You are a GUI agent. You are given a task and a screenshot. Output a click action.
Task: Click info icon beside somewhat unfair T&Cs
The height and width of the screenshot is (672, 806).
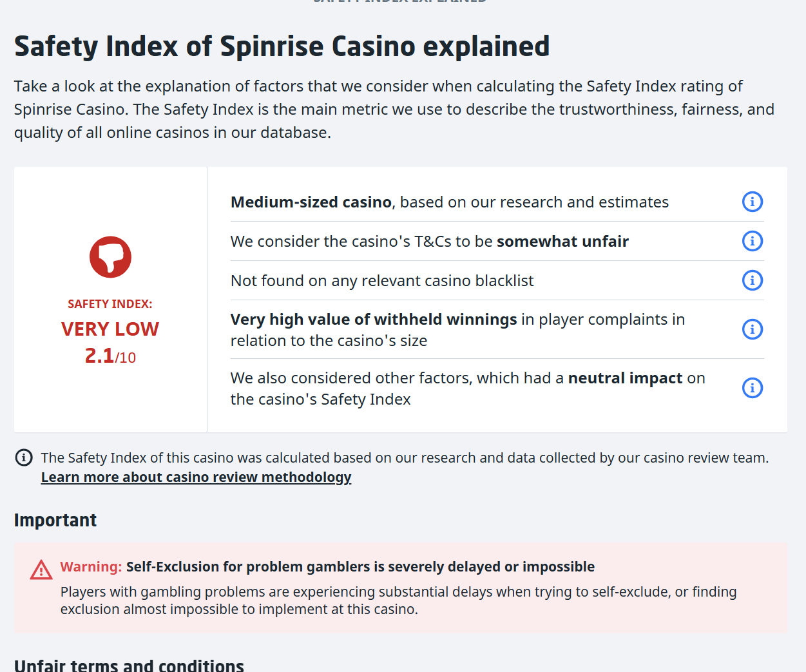click(753, 241)
